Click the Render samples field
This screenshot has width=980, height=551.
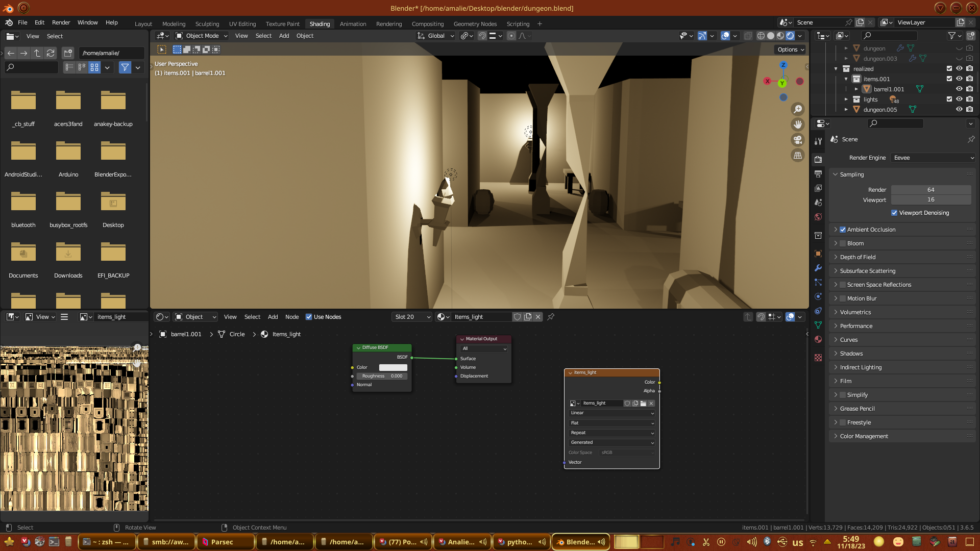pos(930,190)
